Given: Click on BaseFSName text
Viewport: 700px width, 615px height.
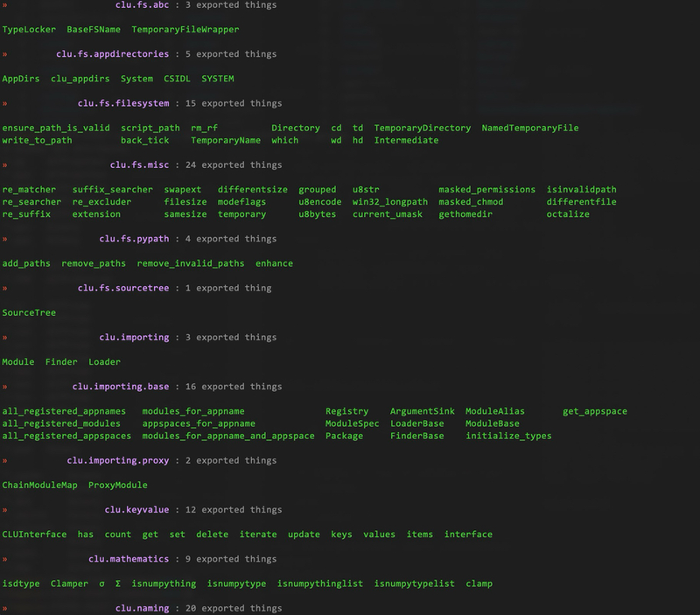Looking at the screenshot, I should (x=94, y=30).
